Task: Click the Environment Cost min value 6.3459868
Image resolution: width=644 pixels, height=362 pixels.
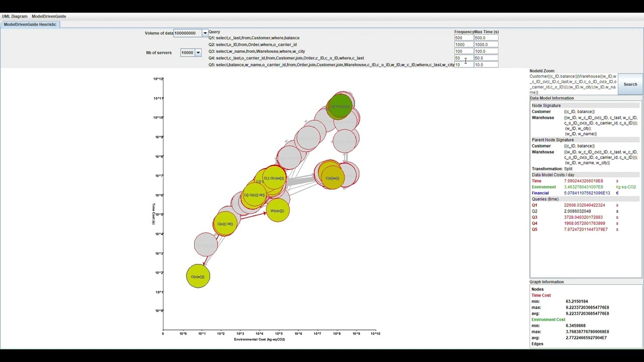Action: point(576,326)
